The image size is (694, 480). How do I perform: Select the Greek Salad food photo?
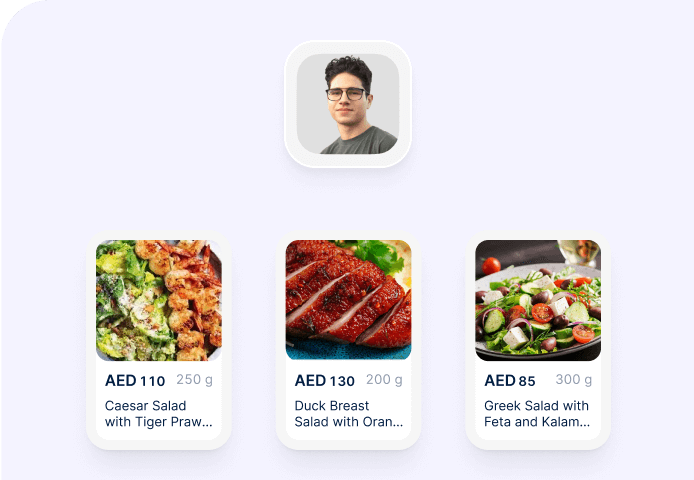point(538,300)
